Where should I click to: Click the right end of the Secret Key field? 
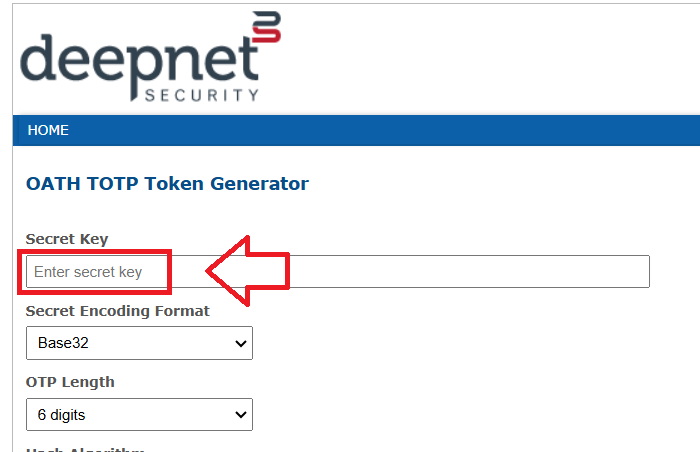click(x=620, y=272)
